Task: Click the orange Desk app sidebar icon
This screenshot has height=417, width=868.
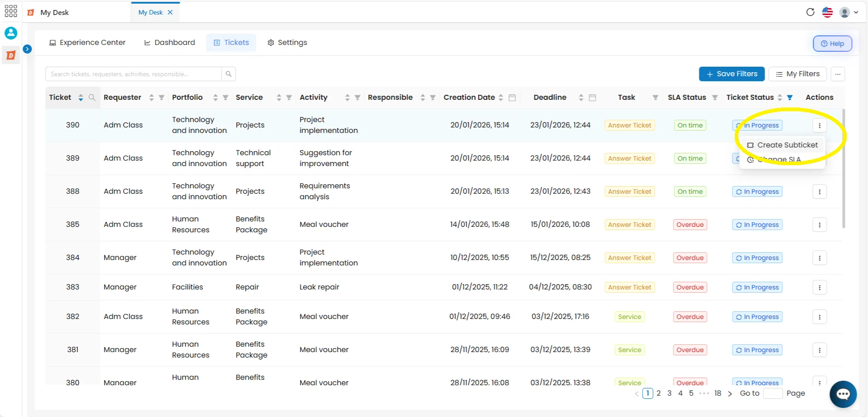Action: (x=11, y=55)
